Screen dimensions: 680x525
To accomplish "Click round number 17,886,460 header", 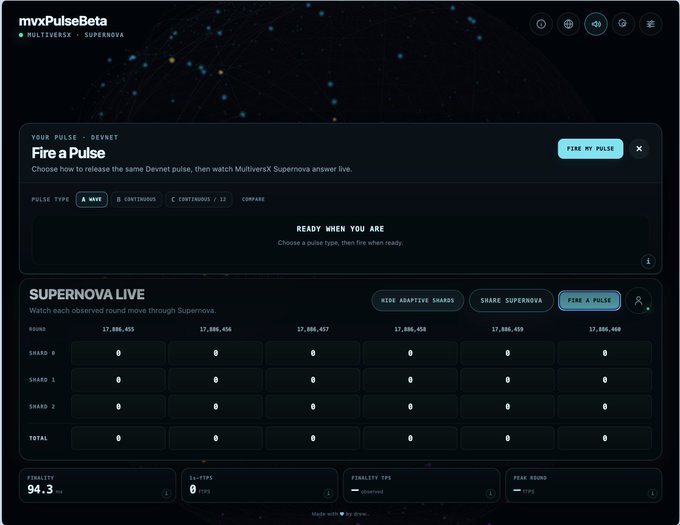I will [605, 329].
